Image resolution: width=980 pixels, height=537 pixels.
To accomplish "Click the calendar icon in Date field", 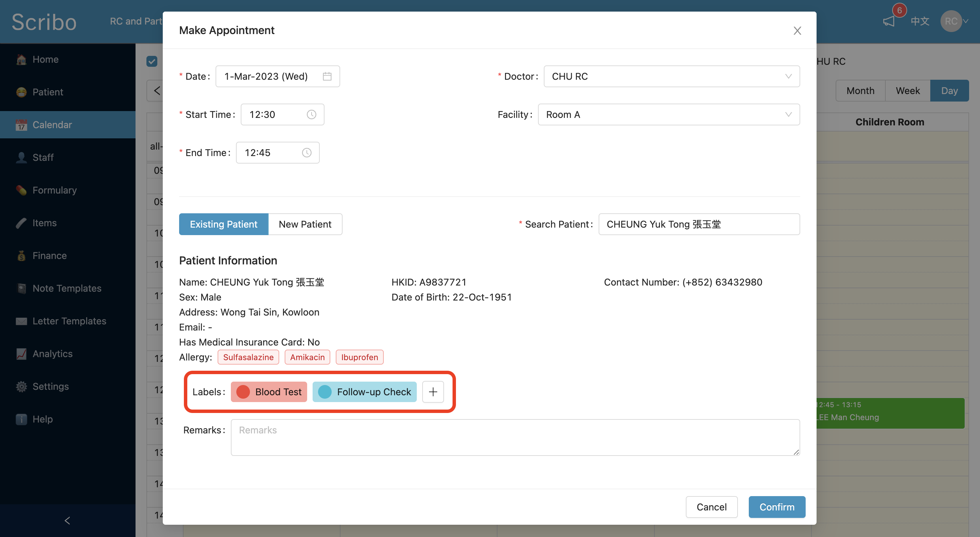I will 327,77.
